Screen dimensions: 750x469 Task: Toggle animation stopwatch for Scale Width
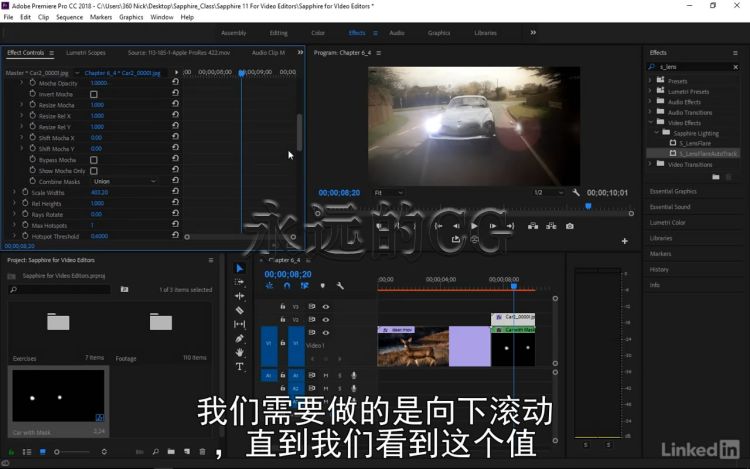[x=25, y=192]
